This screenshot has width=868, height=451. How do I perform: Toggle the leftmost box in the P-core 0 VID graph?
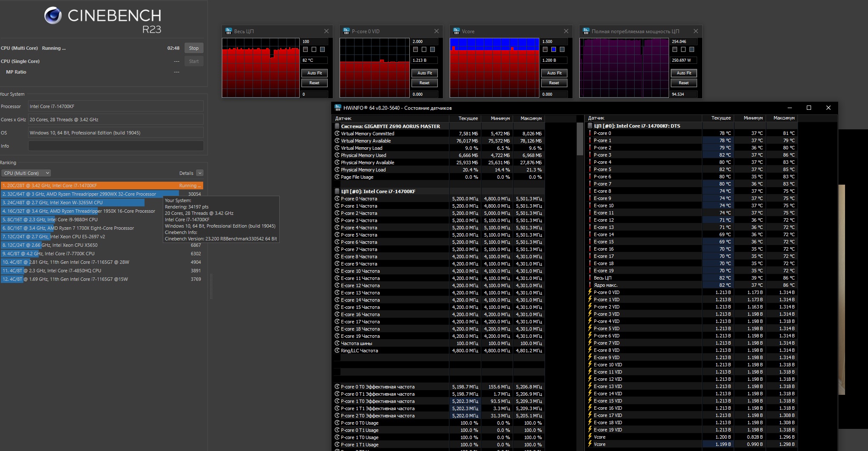click(x=415, y=49)
